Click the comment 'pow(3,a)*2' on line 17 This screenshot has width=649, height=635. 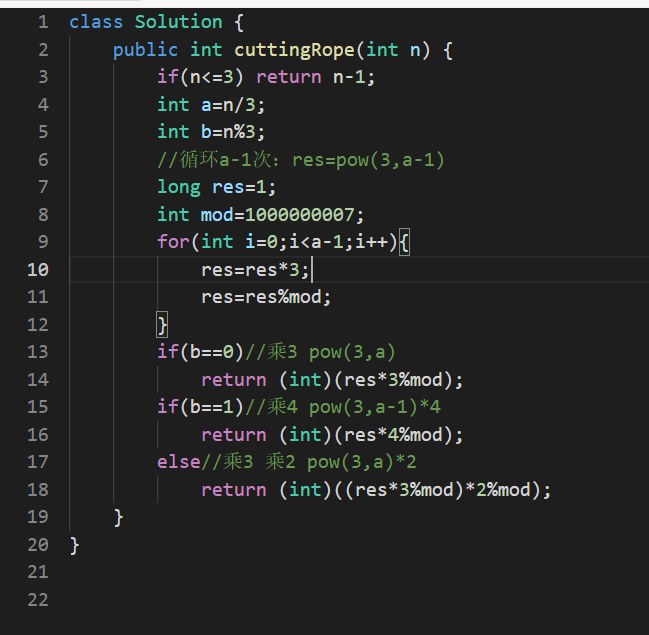coord(362,462)
